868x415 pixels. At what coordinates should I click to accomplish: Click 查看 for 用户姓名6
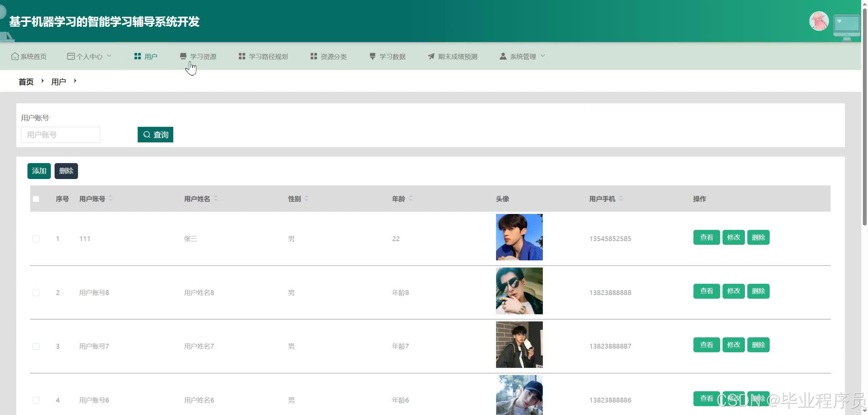[707, 399]
